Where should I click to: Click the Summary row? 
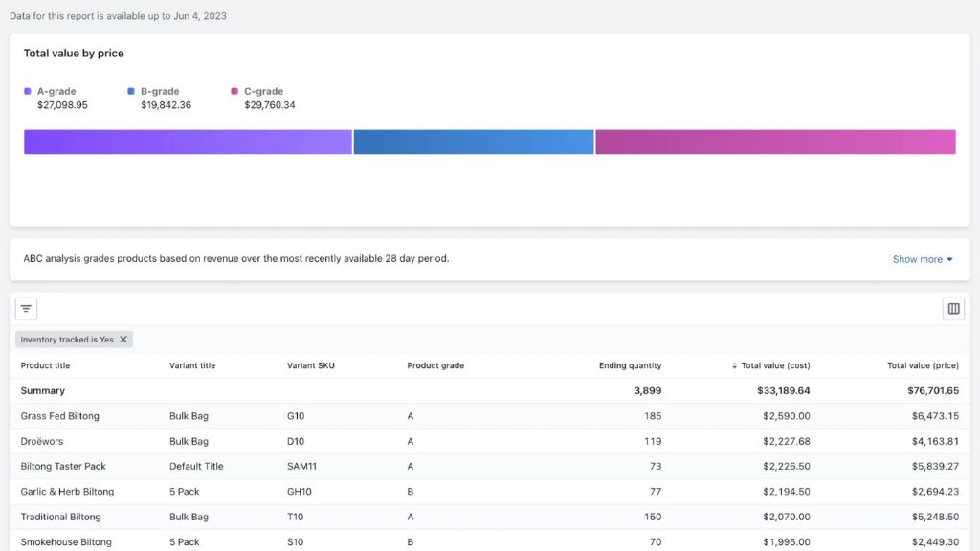[x=45, y=390]
